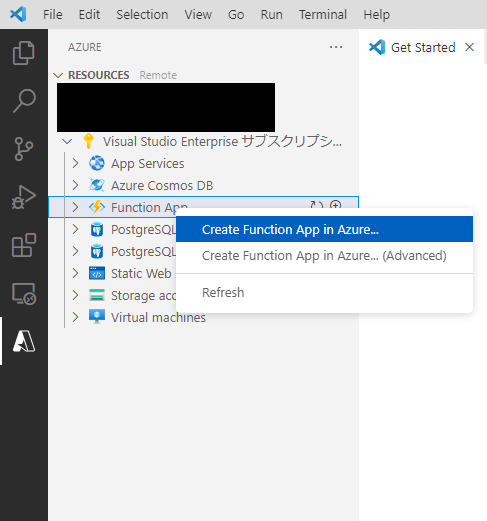The width and height of the screenshot is (487, 521).
Task: Select the Azure icon in activity bar
Action: 24,341
